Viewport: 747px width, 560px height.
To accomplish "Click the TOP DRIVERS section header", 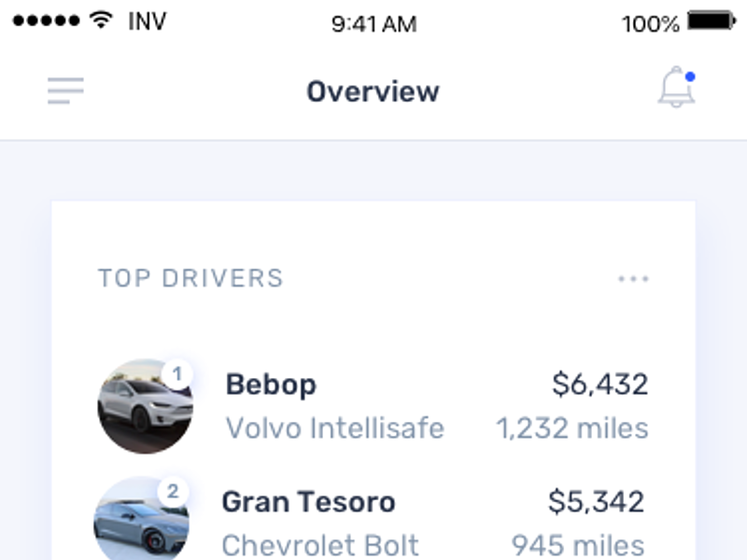I will (x=190, y=277).
